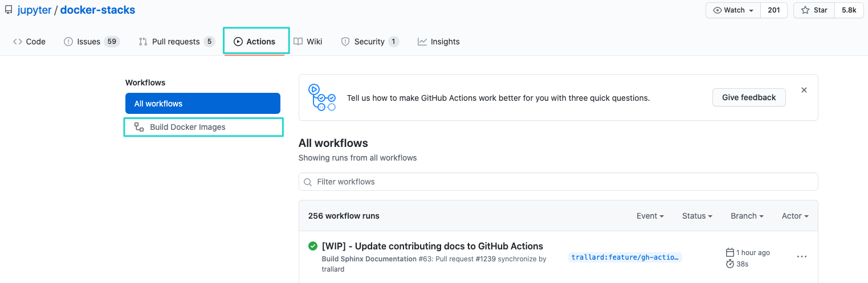Open the jupyter organization link
The width and height of the screenshot is (868, 283).
[34, 10]
